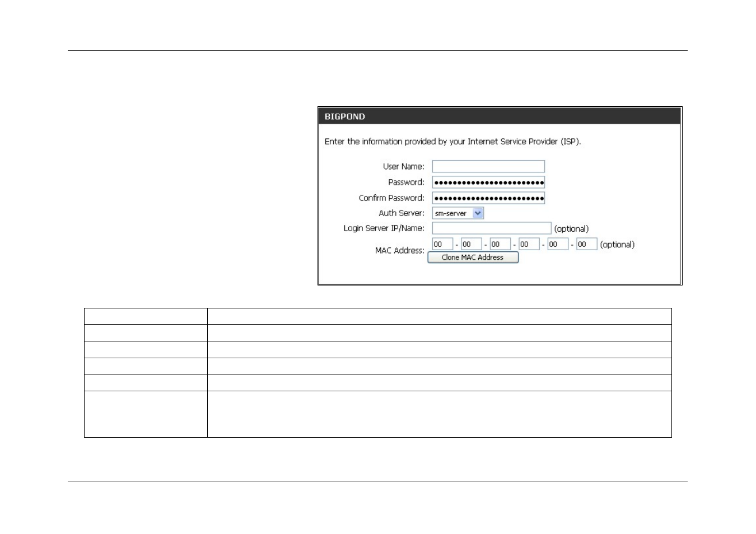Select the fourth MAC Address octet box

pos(529,244)
